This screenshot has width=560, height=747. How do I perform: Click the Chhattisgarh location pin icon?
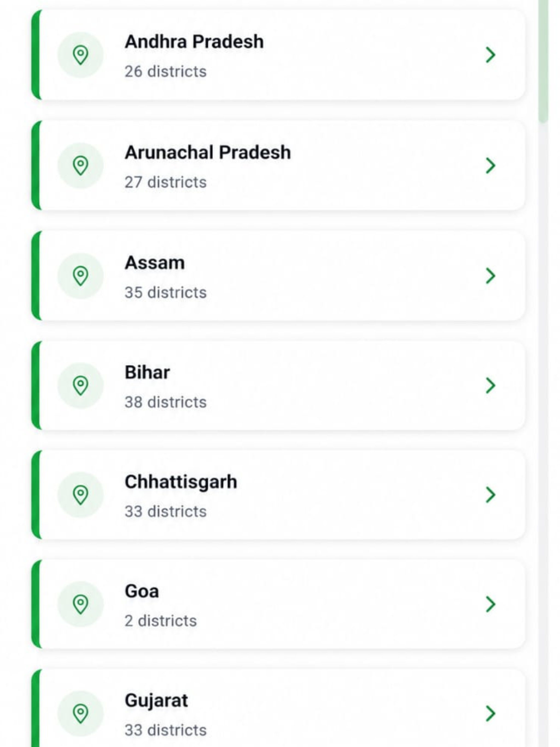click(x=80, y=495)
